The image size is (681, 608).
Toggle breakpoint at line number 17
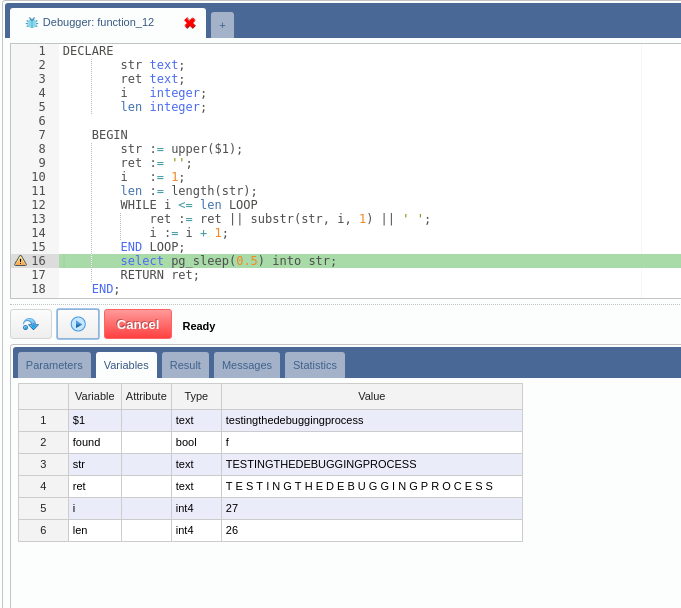(x=38, y=275)
